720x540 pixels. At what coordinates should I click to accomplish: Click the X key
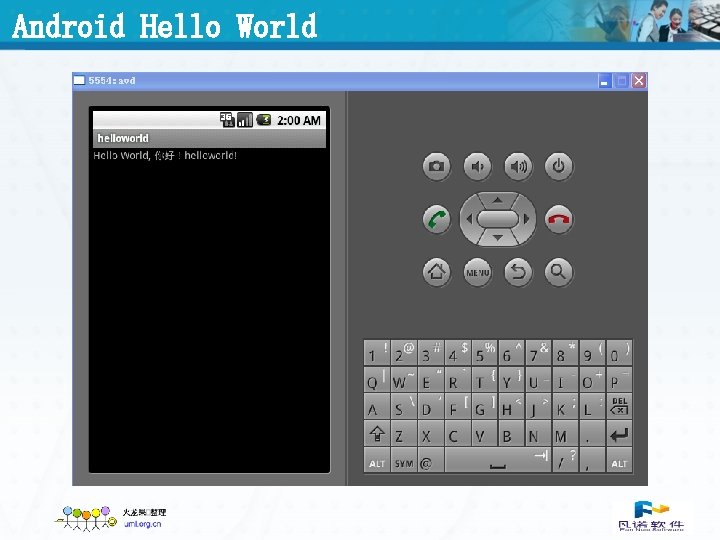(x=431, y=433)
